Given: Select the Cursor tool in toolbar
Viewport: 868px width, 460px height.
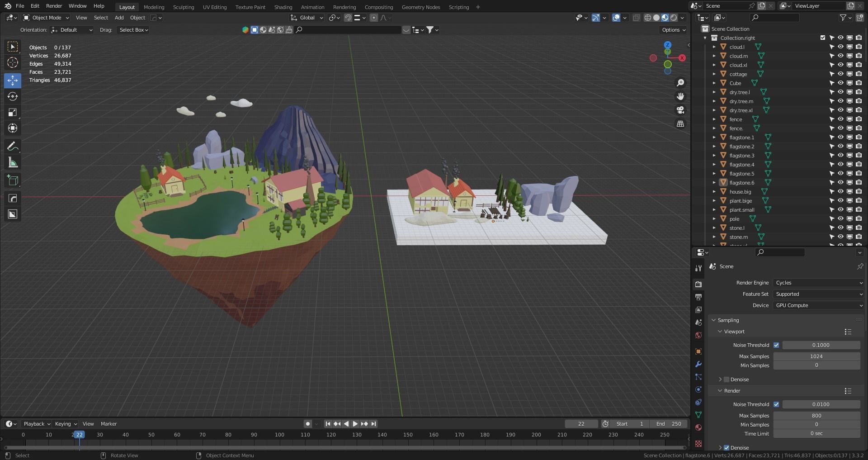Looking at the screenshot, I should (x=13, y=62).
